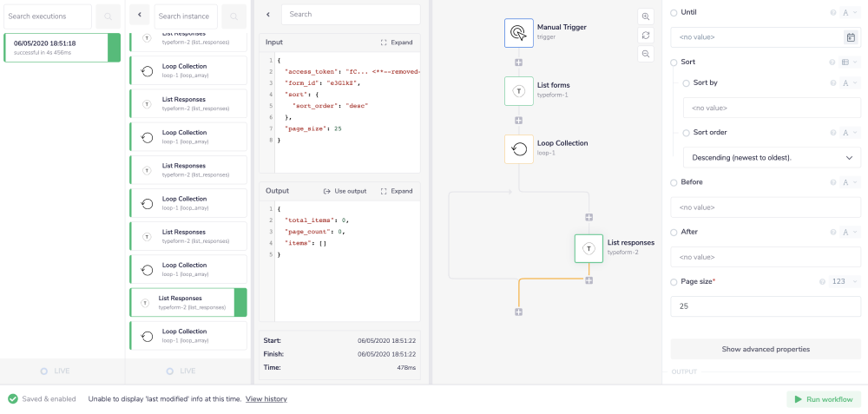The height and width of the screenshot is (414, 868).
Task: Open the Sort order dropdown
Action: coord(767,158)
